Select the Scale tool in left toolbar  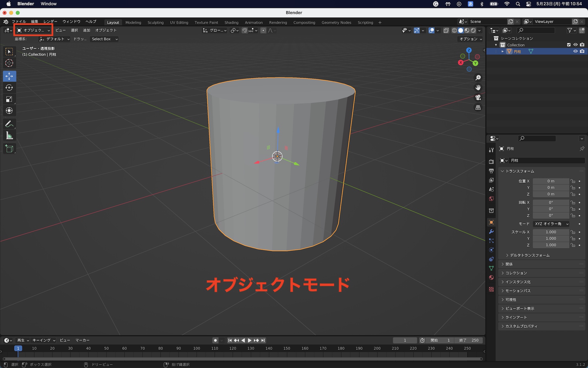click(x=9, y=99)
